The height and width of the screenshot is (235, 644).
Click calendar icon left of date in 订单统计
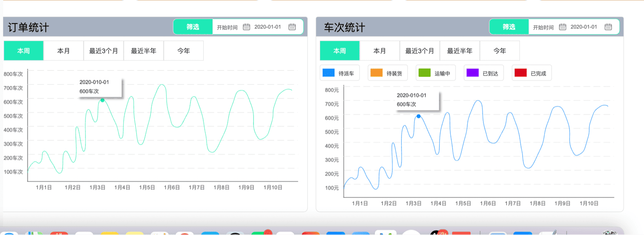pyautogui.click(x=246, y=27)
